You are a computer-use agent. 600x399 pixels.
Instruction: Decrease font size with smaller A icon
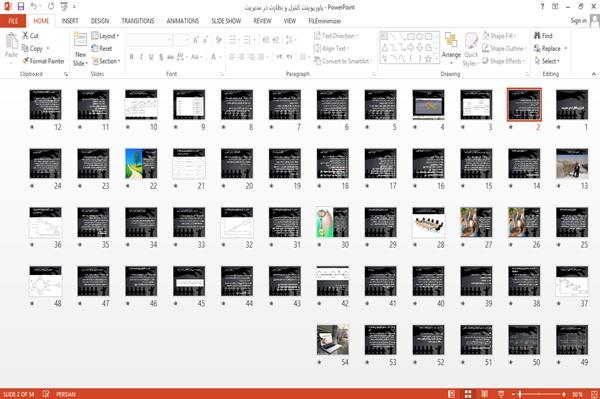(205, 40)
